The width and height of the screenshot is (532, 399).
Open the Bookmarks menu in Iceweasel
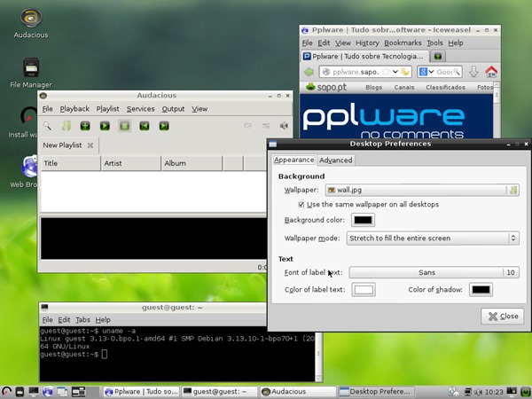point(403,43)
